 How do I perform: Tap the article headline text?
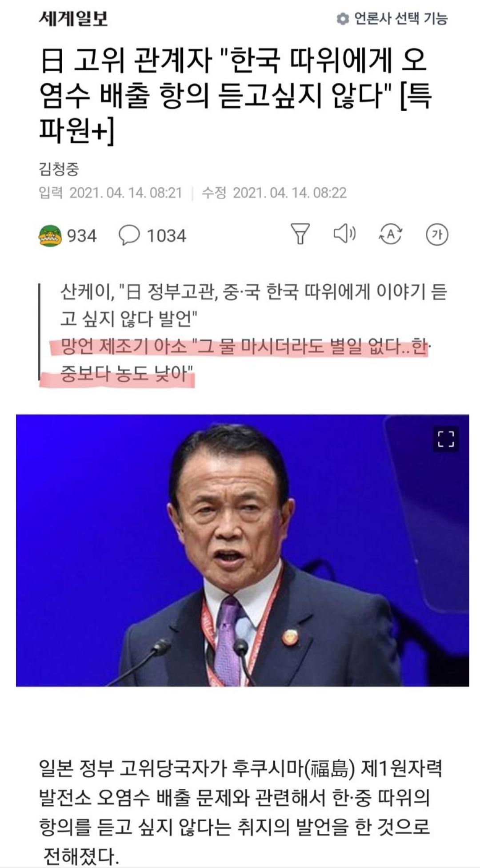236,96
